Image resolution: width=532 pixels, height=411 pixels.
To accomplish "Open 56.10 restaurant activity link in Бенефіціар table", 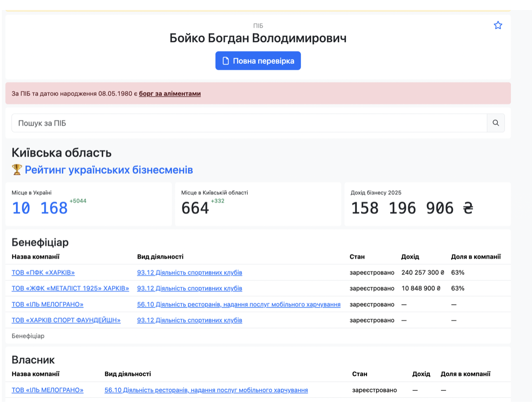I will 239,304.
